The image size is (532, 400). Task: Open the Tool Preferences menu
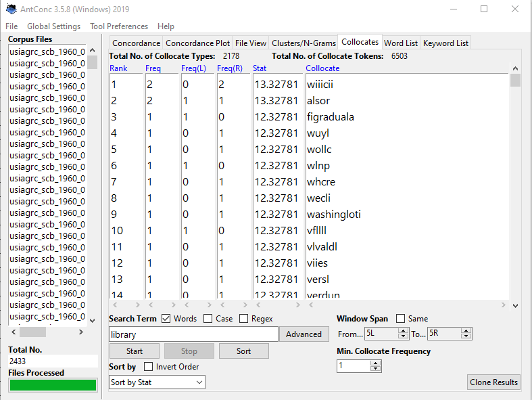(119, 26)
